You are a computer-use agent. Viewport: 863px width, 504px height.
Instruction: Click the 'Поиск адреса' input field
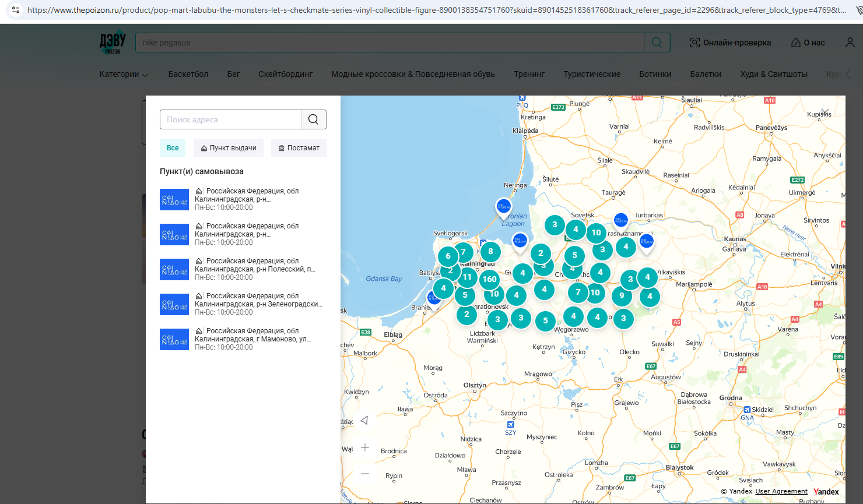click(x=230, y=119)
